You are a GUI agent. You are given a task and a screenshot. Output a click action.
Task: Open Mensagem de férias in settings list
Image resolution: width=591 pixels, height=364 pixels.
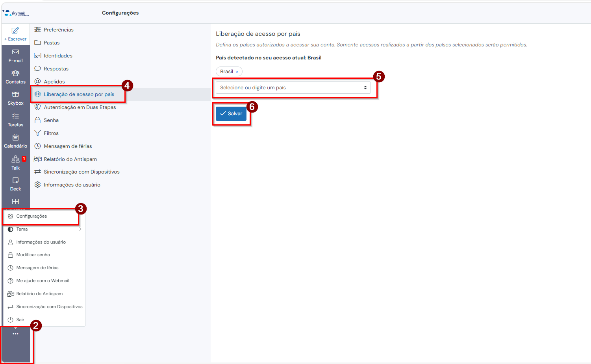tap(120, 146)
